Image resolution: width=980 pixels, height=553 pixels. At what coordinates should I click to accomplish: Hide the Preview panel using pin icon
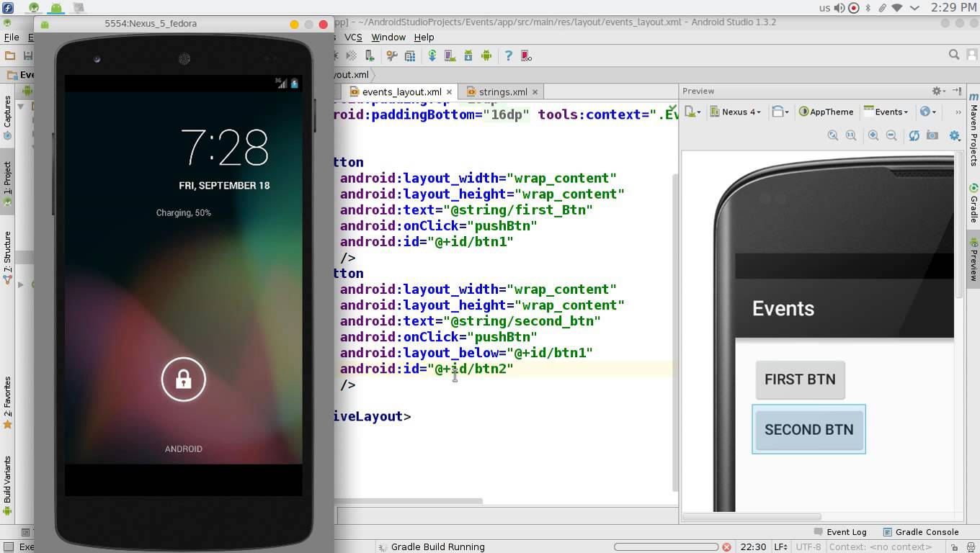point(957,91)
